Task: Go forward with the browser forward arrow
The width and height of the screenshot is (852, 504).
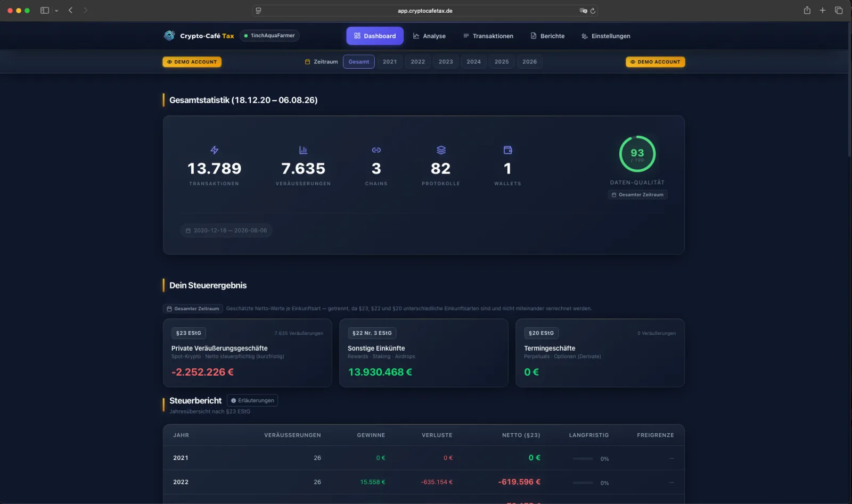Action: [85, 10]
